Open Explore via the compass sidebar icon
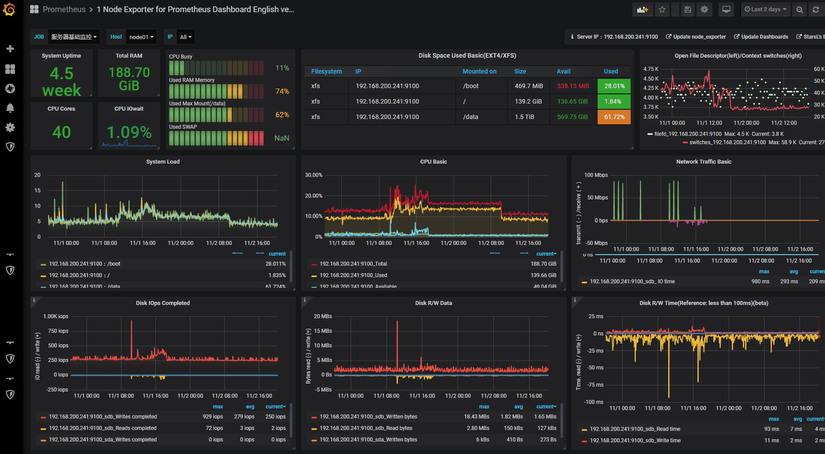This screenshot has width=825, height=454. pyautogui.click(x=10, y=88)
